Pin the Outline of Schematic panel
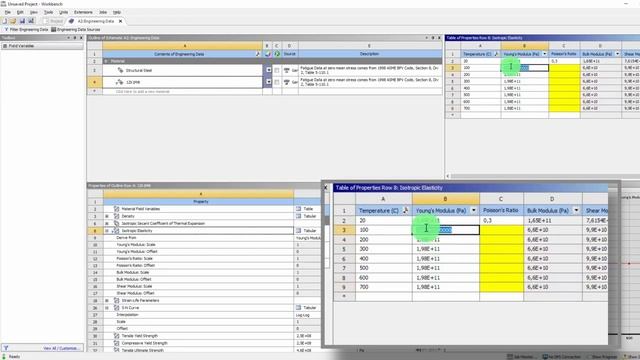The image size is (640, 360). click(x=433, y=38)
